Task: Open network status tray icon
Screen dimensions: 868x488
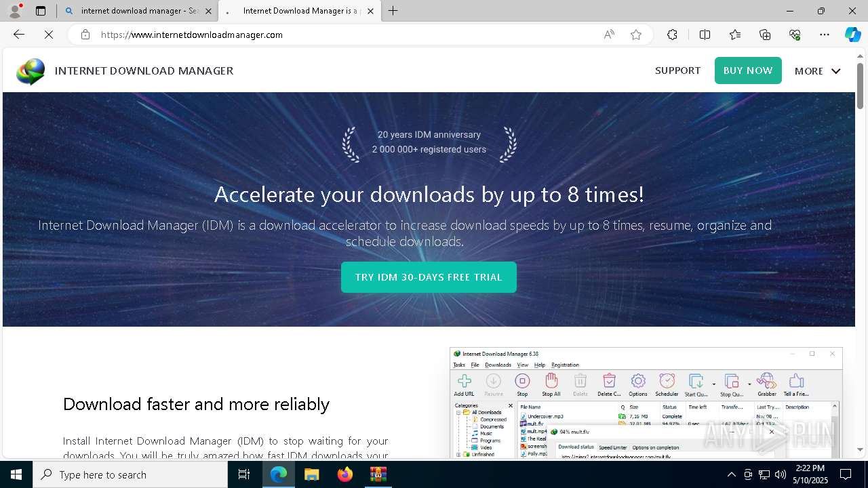Action: [764, 474]
